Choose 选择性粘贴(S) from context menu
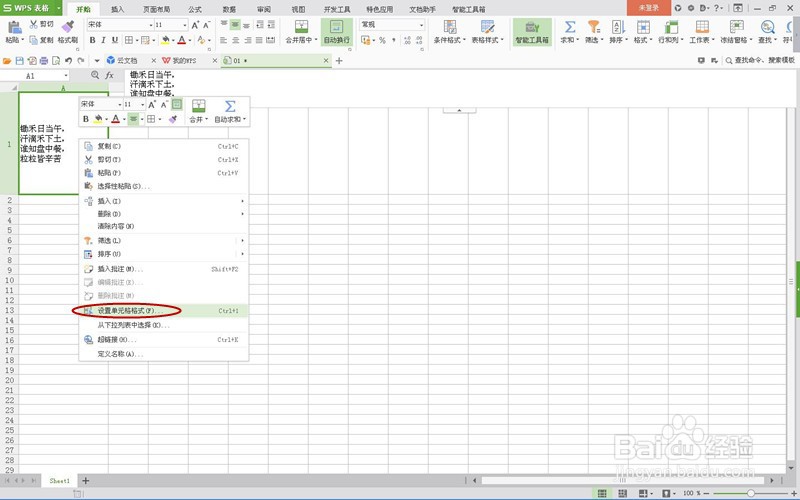Viewport: 800px width, 500px height. (164, 186)
